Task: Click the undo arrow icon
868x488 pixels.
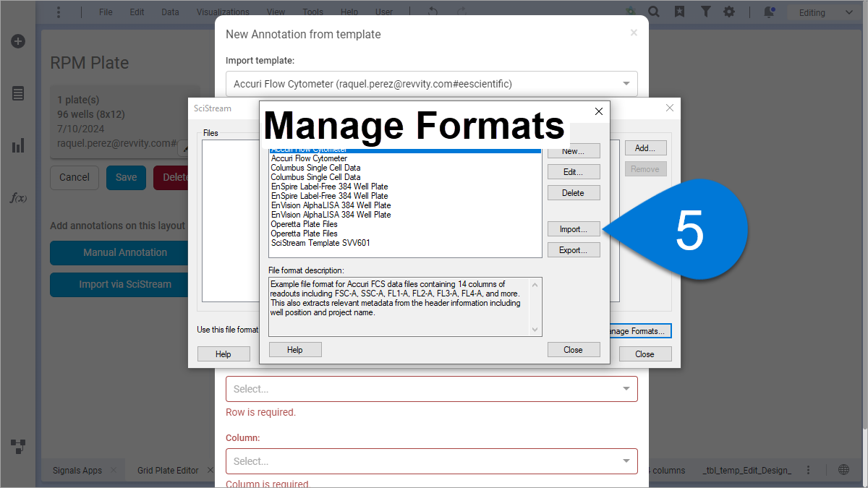Action: (x=433, y=12)
